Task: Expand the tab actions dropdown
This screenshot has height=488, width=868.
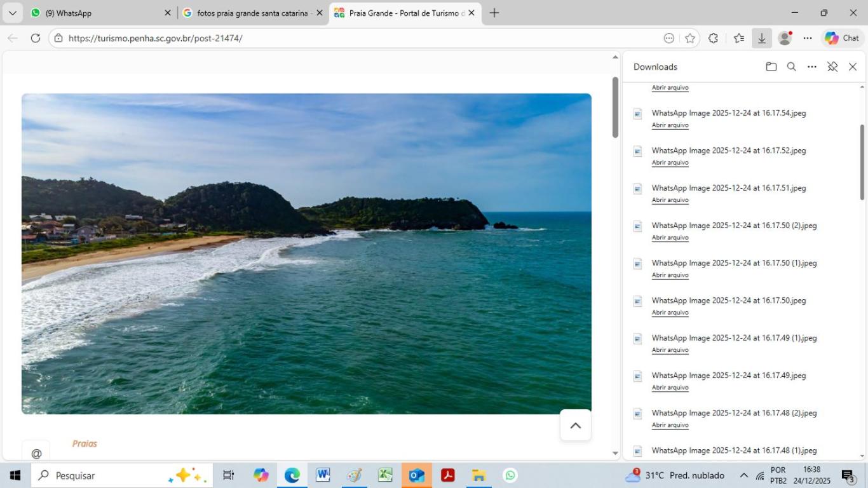Action: coord(12,13)
